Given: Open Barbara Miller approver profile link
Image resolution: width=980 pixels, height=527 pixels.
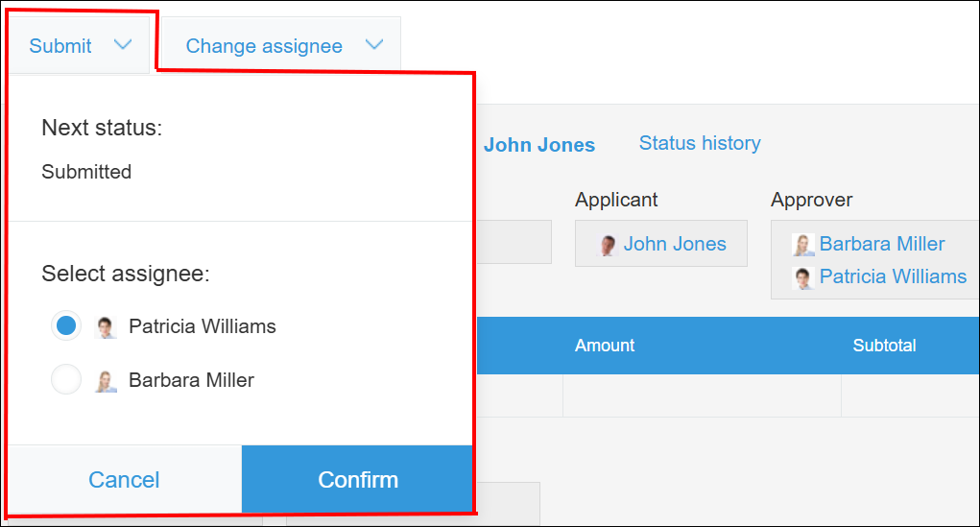Looking at the screenshot, I should coord(882,244).
